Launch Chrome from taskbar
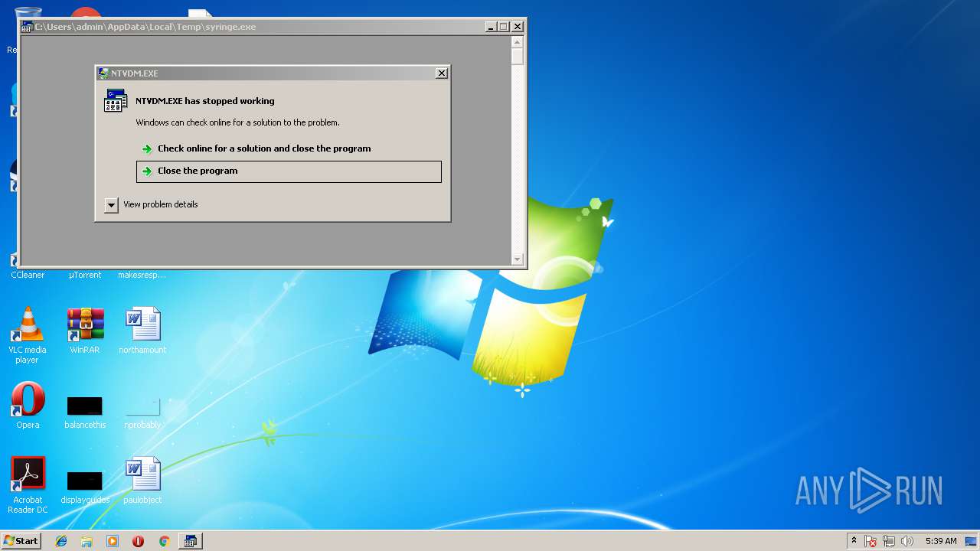Viewport: 980px width, 551px height. pos(164,541)
